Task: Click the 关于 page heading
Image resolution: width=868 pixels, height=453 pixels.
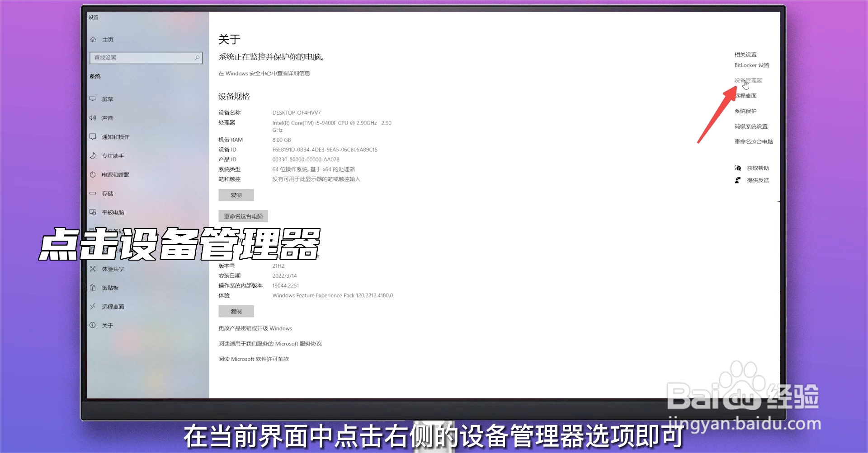Action: coord(229,39)
